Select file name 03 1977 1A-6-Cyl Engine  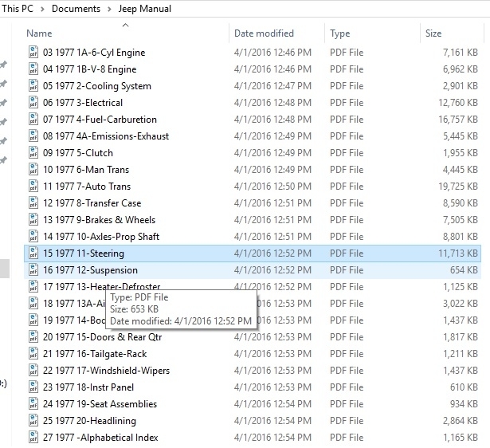[94, 52]
